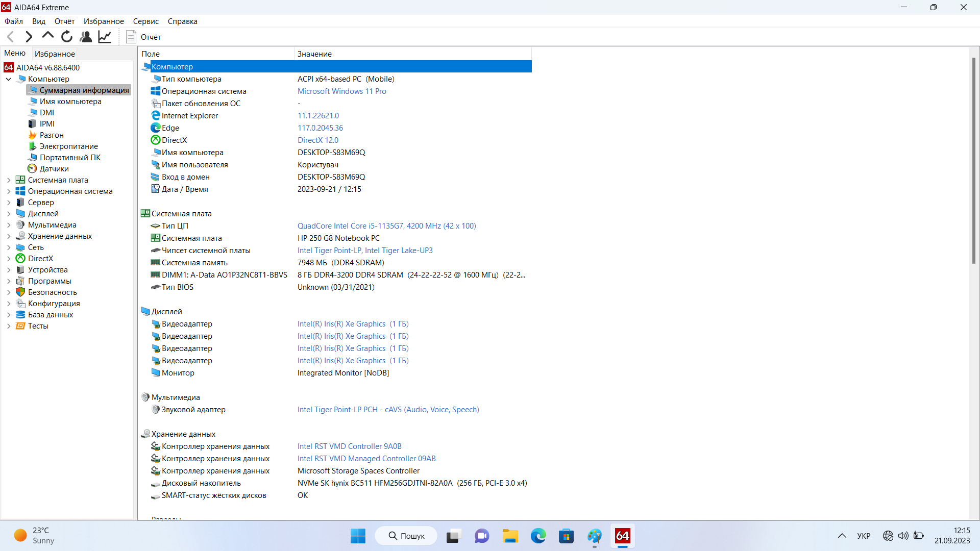Open File Explorer from the taskbar

pyautogui.click(x=510, y=536)
